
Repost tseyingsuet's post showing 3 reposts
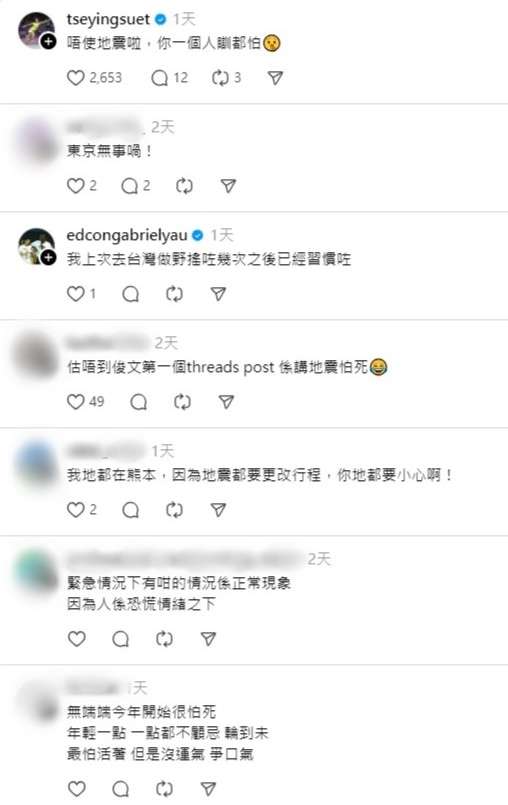pos(220,78)
